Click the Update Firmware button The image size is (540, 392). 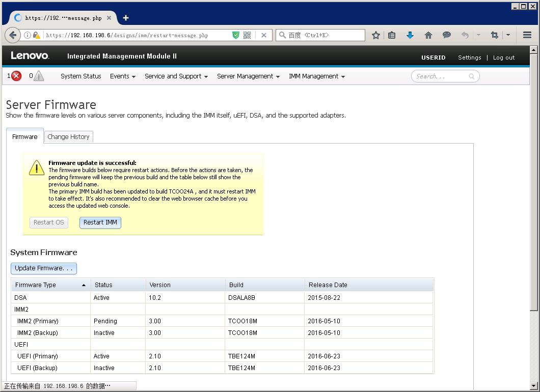tap(44, 268)
